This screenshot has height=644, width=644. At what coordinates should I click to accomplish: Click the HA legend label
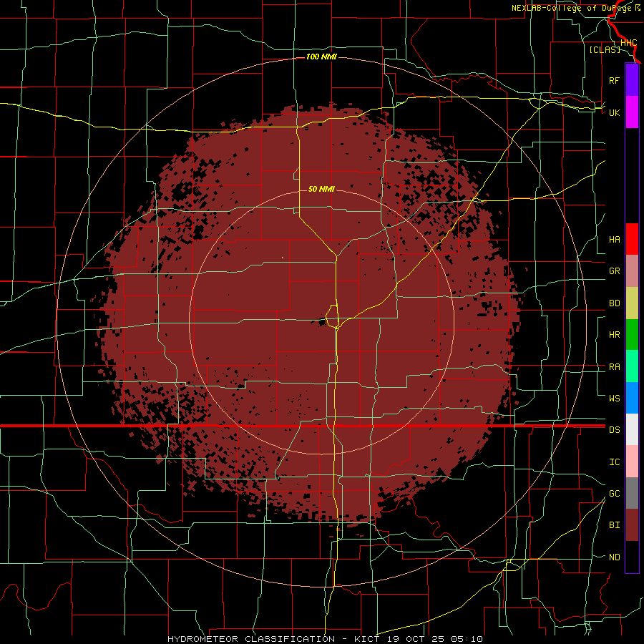click(614, 240)
